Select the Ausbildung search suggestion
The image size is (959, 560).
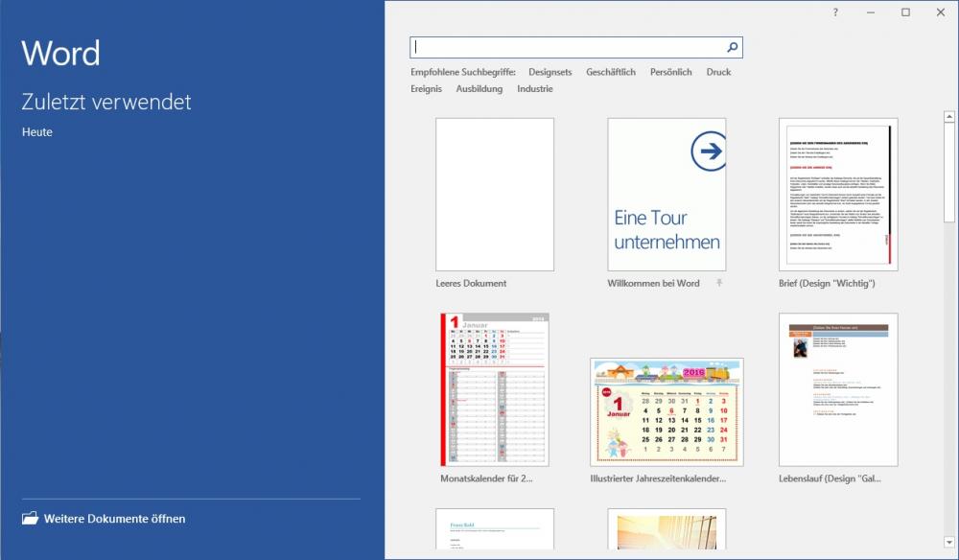coord(479,88)
